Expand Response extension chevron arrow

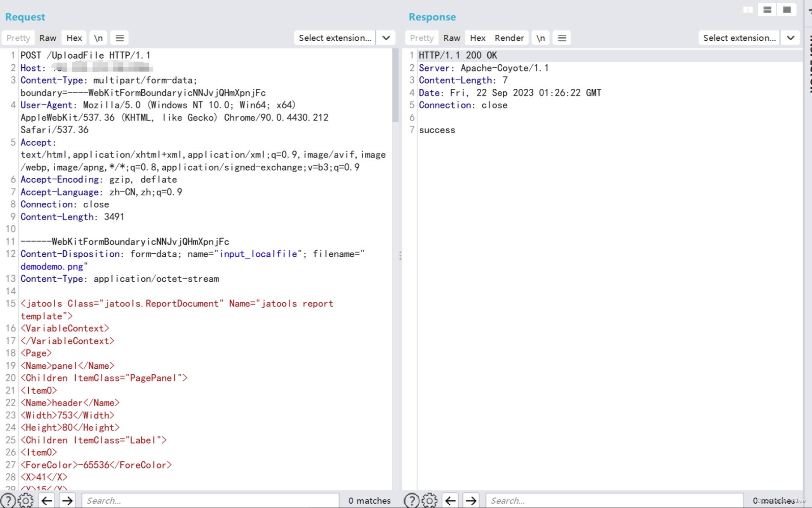point(790,38)
